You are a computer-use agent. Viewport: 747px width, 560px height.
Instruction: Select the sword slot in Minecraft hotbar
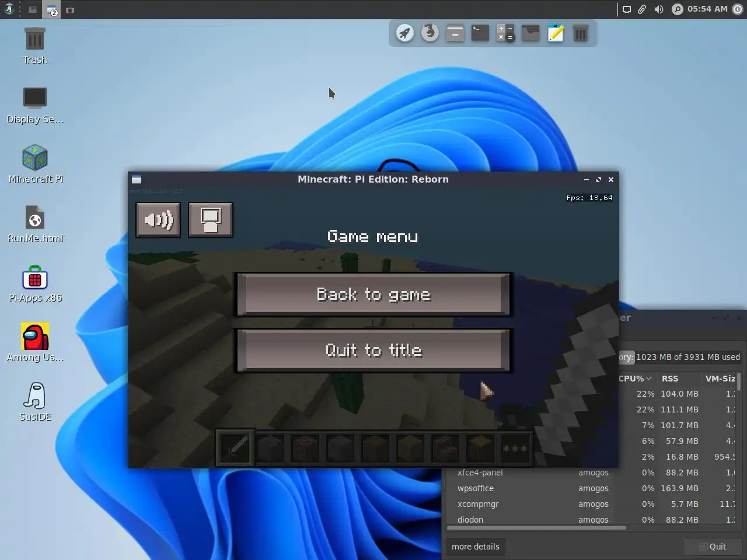pos(235,447)
